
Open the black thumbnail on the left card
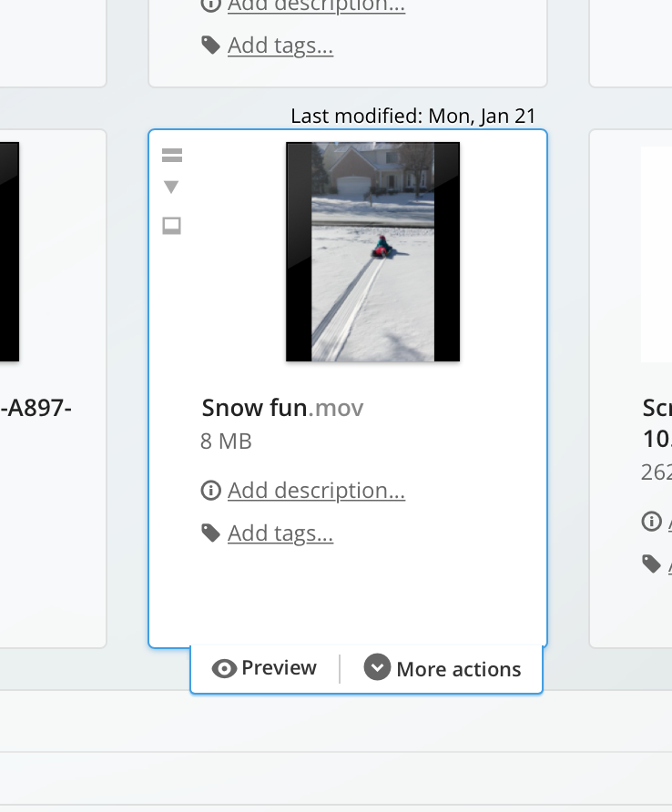[9, 251]
